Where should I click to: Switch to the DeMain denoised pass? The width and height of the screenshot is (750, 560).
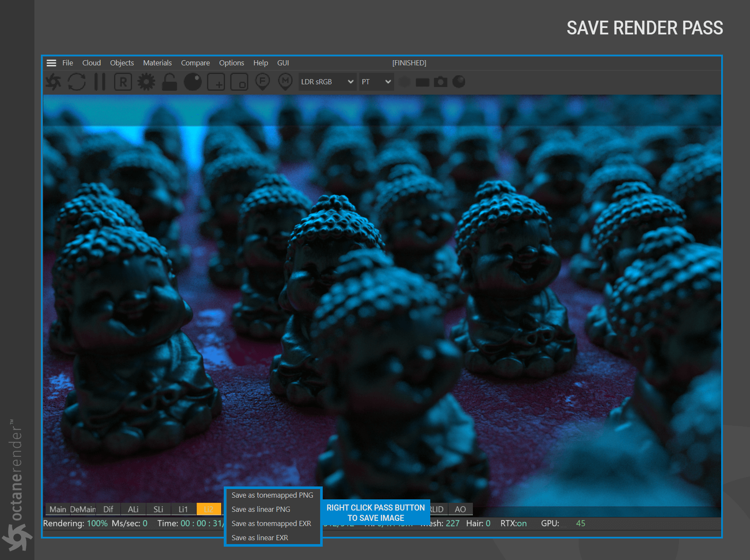[x=83, y=509]
